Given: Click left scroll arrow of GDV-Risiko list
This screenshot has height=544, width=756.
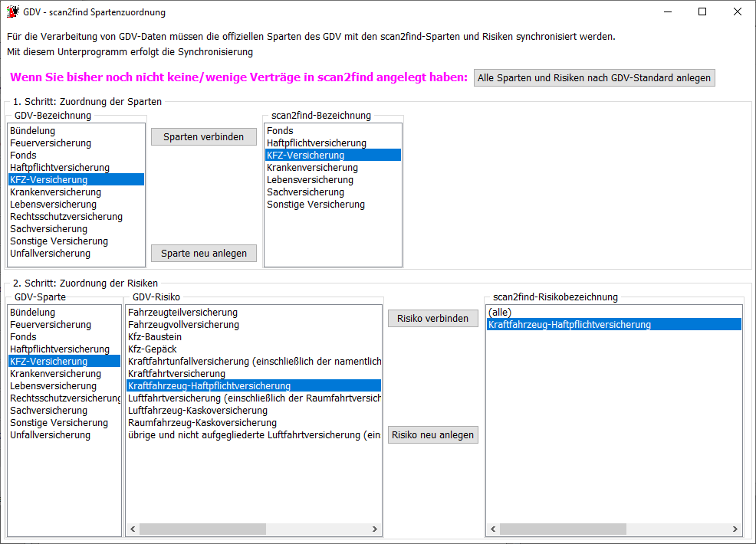Looking at the screenshot, I should [x=133, y=529].
